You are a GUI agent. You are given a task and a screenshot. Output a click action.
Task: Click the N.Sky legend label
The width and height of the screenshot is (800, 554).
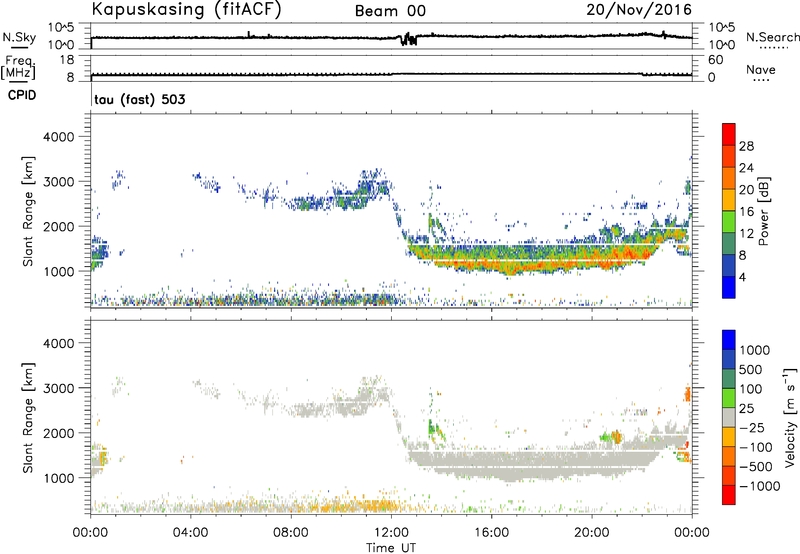19,37
